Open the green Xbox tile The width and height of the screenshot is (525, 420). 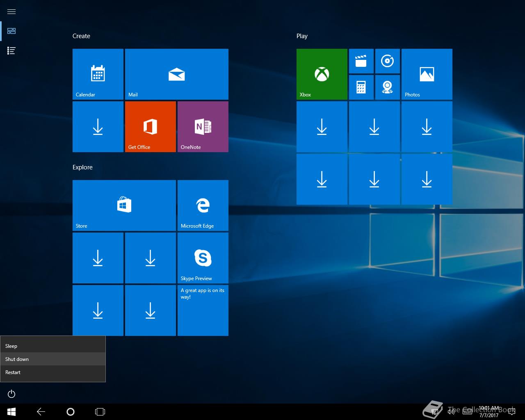[x=322, y=74]
